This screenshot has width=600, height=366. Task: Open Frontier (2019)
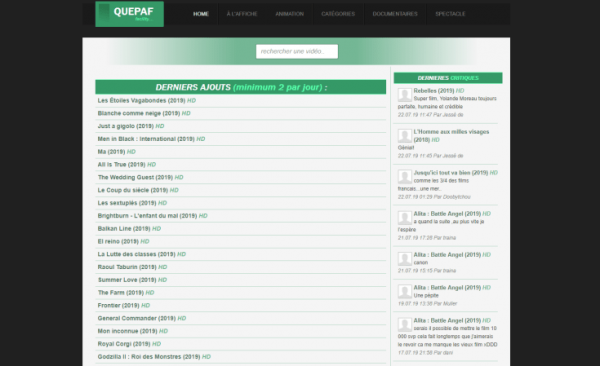point(124,306)
